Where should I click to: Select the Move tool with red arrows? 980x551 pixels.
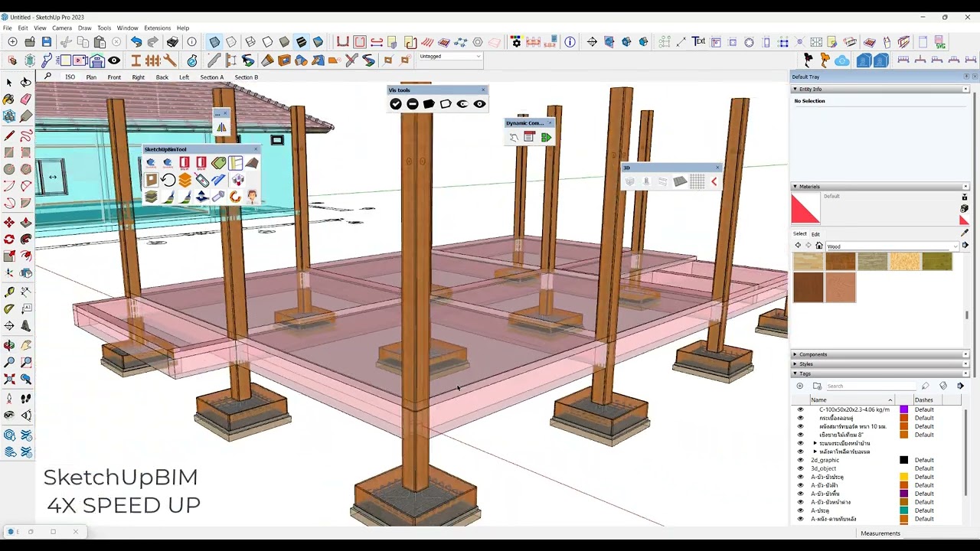pos(8,222)
